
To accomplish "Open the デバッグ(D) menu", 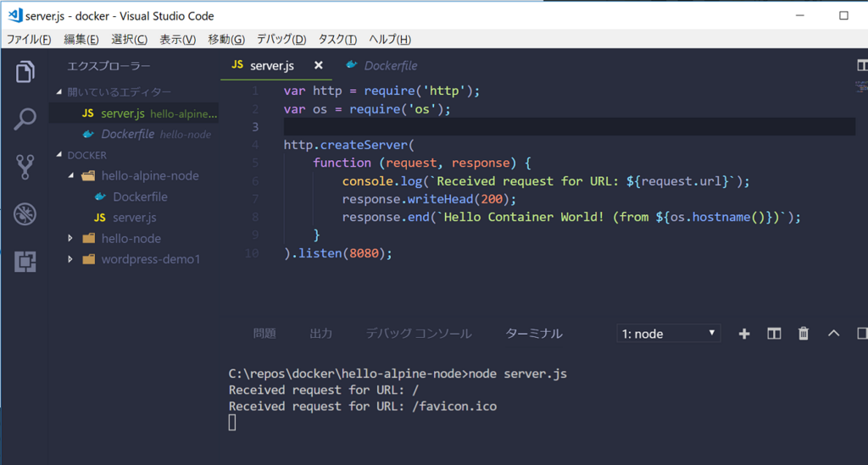I will coord(281,39).
